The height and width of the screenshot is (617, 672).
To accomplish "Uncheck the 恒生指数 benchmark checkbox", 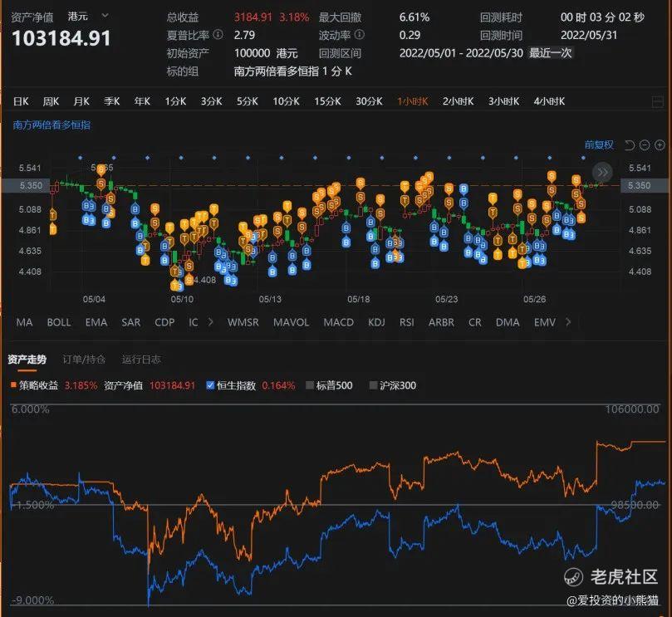I will click(210, 385).
